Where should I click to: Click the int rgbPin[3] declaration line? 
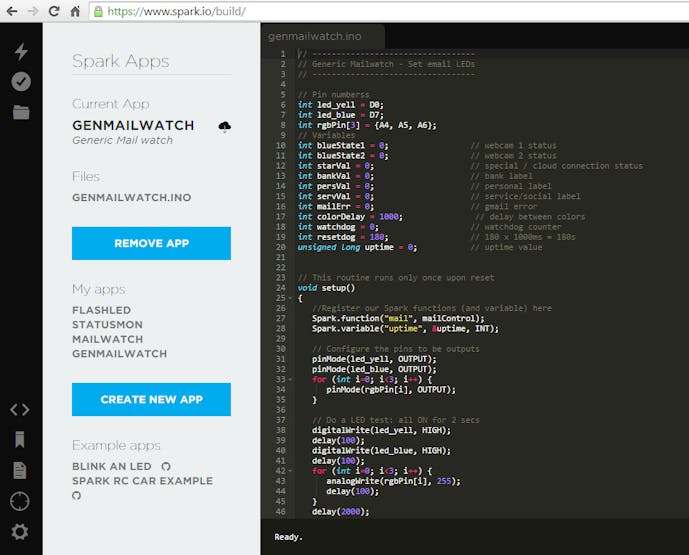[367, 125]
